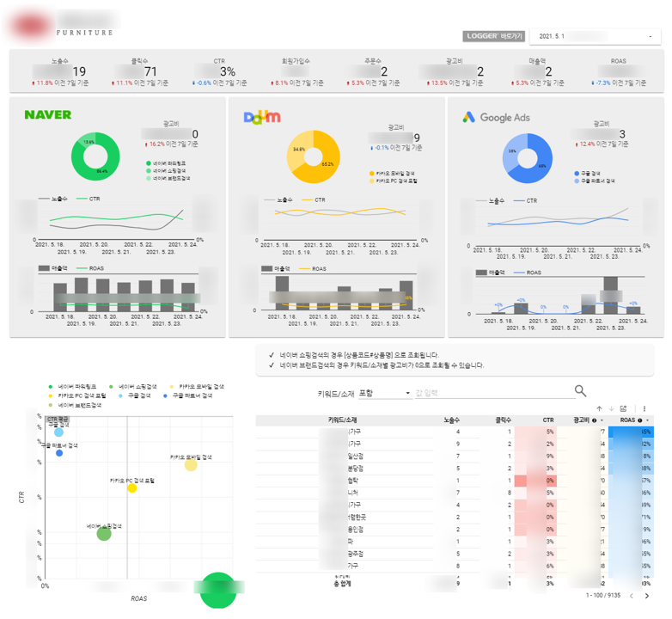The height and width of the screenshot is (619, 672).
Task: Go to previous table page
Action: pos(632,596)
